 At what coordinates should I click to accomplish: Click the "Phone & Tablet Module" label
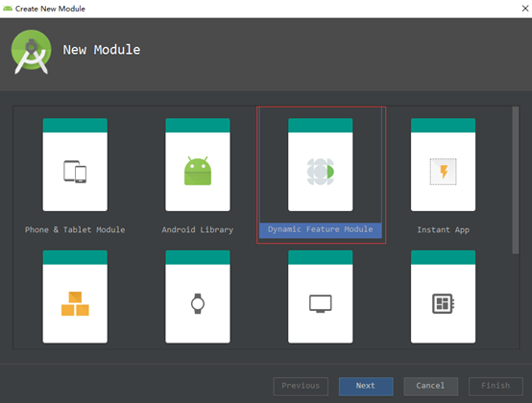75,229
